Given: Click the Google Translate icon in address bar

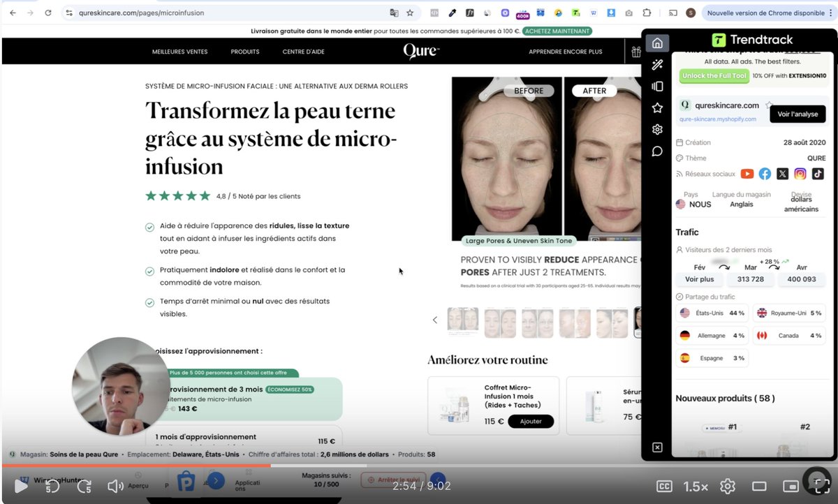Looking at the screenshot, I should (394, 13).
